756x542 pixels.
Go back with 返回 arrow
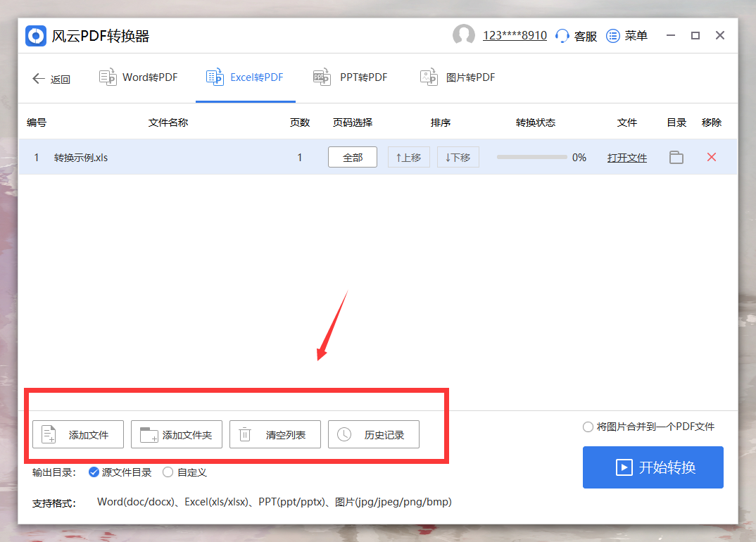point(51,79)
